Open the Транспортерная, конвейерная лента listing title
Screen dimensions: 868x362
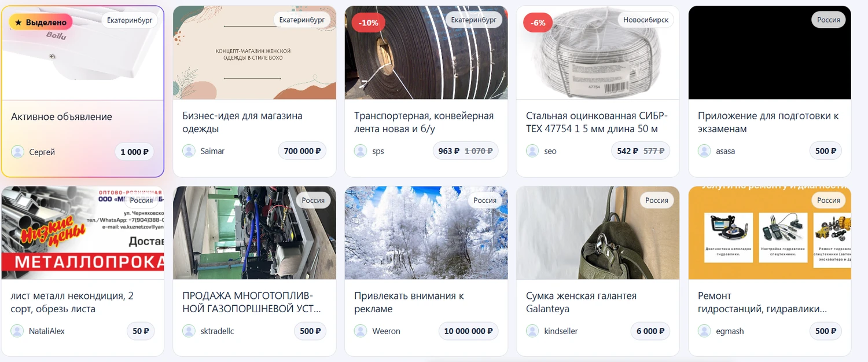(424, 122)
